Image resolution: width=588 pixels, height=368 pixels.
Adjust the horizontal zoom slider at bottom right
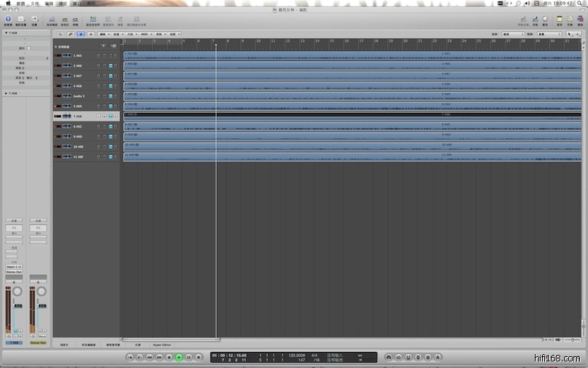point(573,340)
